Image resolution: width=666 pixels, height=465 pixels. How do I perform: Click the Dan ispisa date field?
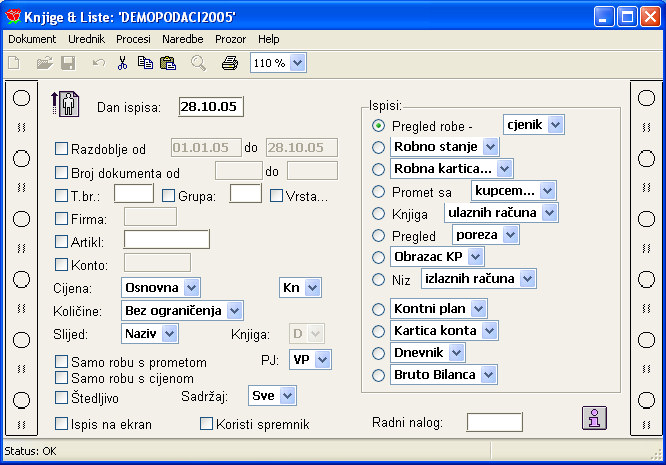coord(211,107)
